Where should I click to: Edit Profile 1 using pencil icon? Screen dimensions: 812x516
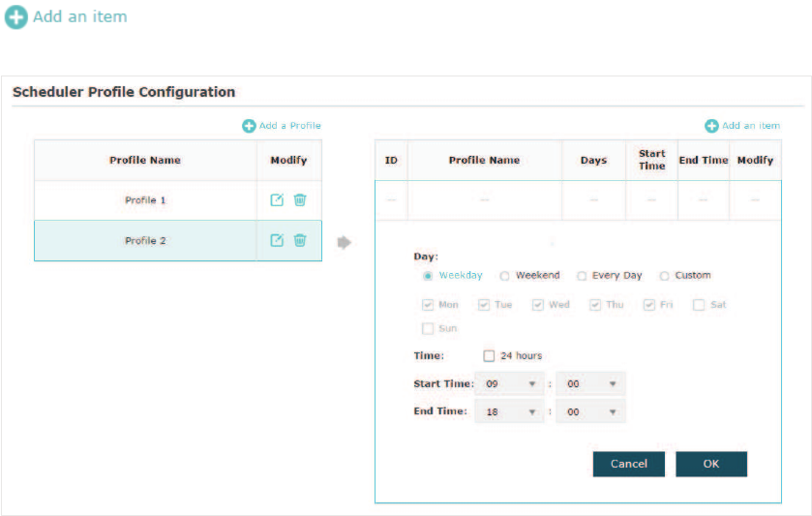click(x=277, y=200)
